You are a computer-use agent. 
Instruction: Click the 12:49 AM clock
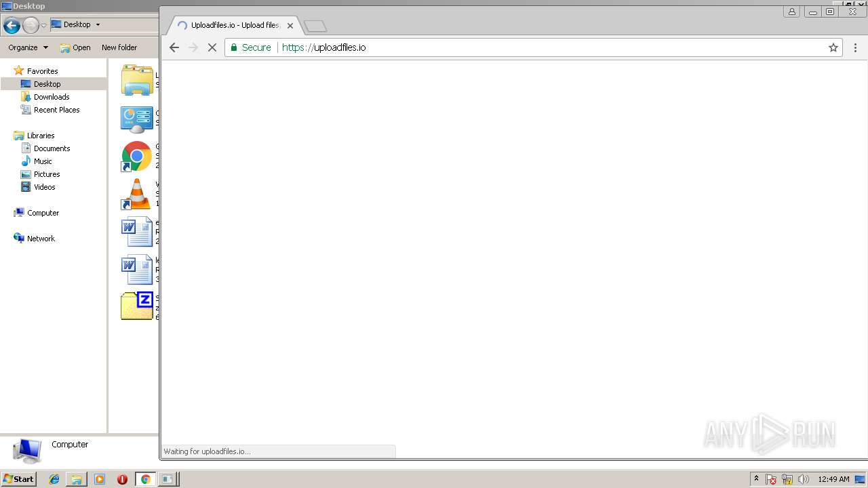tap(833, 479)
